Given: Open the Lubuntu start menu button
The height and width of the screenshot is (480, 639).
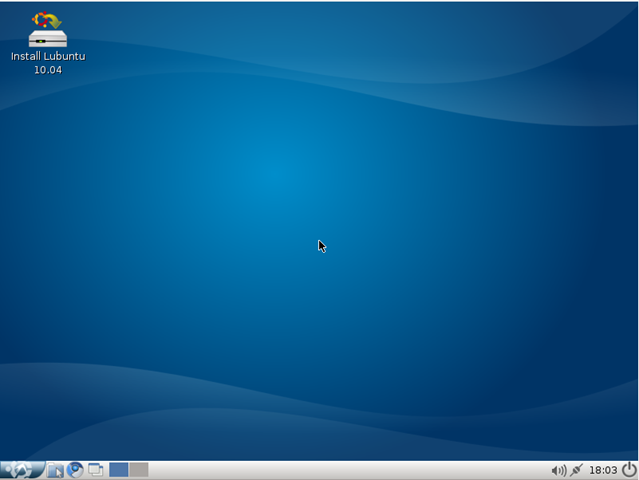Looking at the screenshot, I should pyautogui.click(x=22, y=470).
